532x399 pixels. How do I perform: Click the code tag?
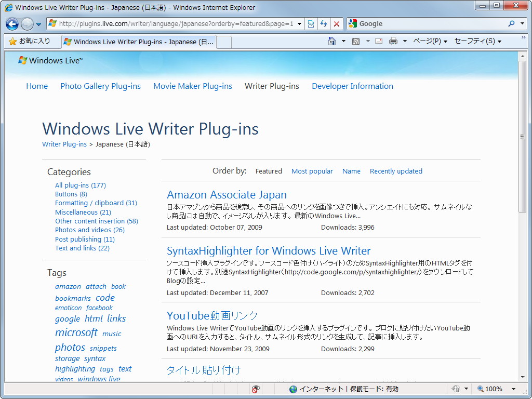tap(105, 298)
